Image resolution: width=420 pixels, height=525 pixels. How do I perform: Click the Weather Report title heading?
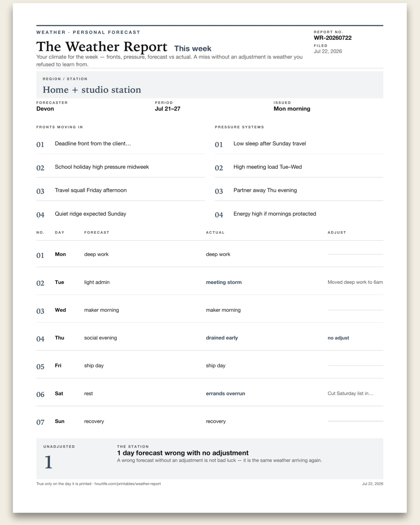tap(102, 47)
